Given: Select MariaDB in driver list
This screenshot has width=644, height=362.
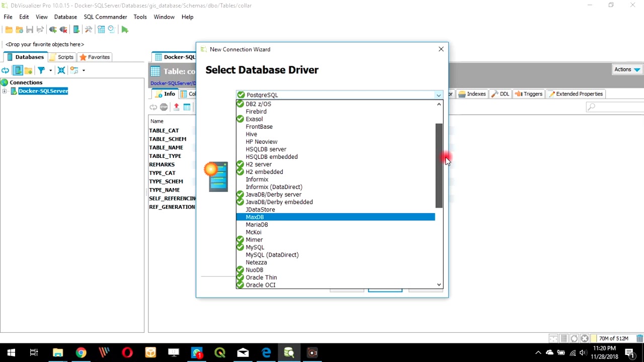Looking at the screenshot, I should coord(335,225).
